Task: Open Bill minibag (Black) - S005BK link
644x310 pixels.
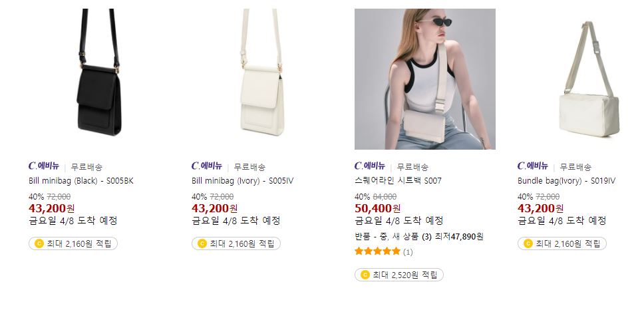Action: [x=81, y=181]
